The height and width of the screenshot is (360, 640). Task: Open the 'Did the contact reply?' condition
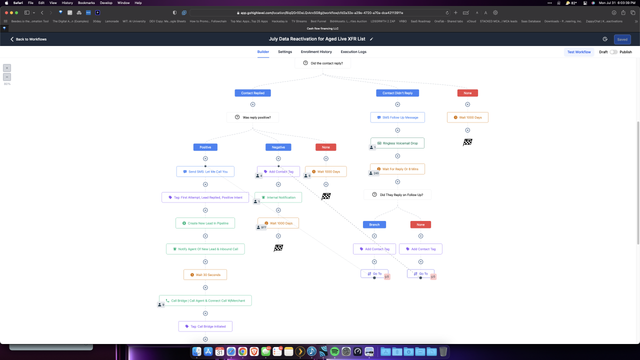click(x=323, y=63)
